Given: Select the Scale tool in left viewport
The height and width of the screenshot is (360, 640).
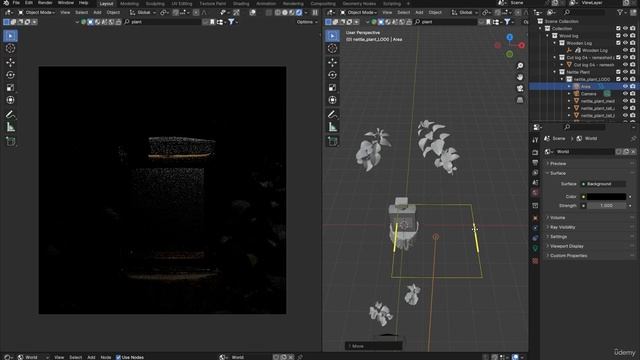Looking at the screenshot, I should [x=10, y=88].
